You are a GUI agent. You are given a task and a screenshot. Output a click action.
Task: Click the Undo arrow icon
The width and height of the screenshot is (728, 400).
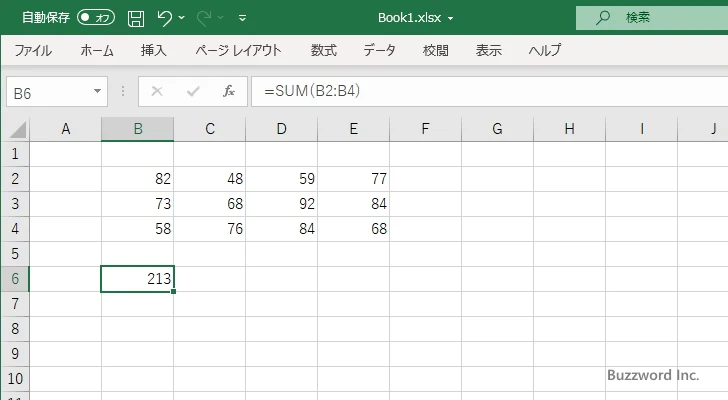point(164,18)
